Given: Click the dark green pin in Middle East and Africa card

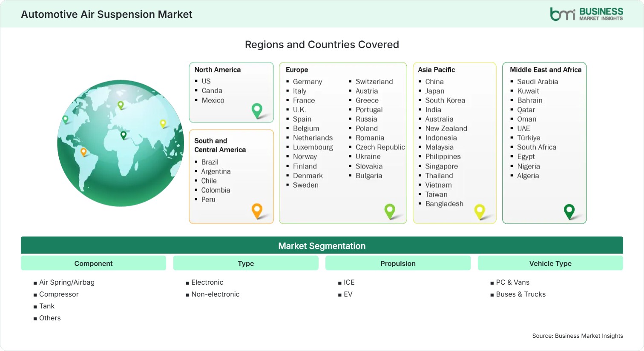Looking at the screenshot, I should point(569,211).
